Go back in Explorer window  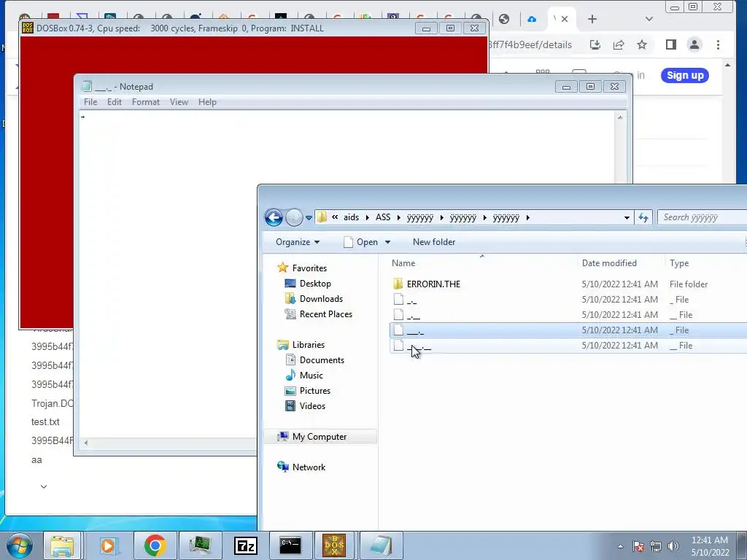coord(274,217)
